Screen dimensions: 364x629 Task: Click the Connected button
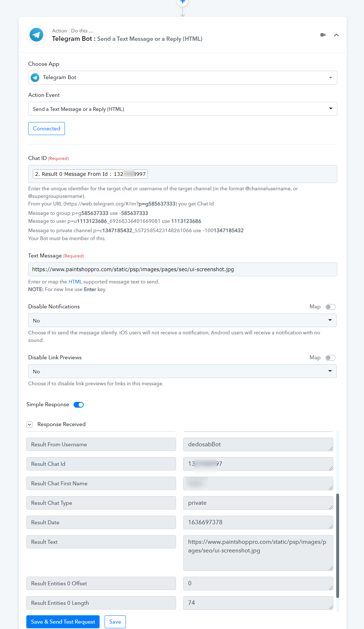(x=47, y=129)
